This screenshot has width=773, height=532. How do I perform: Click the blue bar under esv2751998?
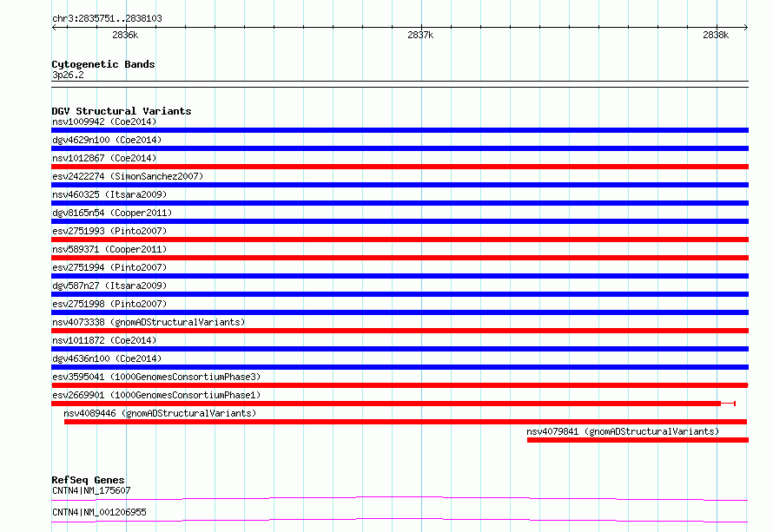click(400, 312)
